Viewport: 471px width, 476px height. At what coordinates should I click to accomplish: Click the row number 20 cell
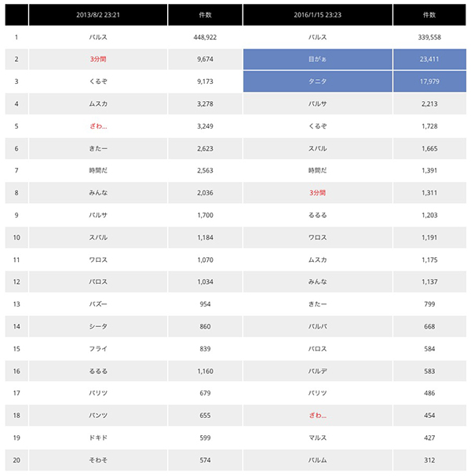[x=16, y=460]
